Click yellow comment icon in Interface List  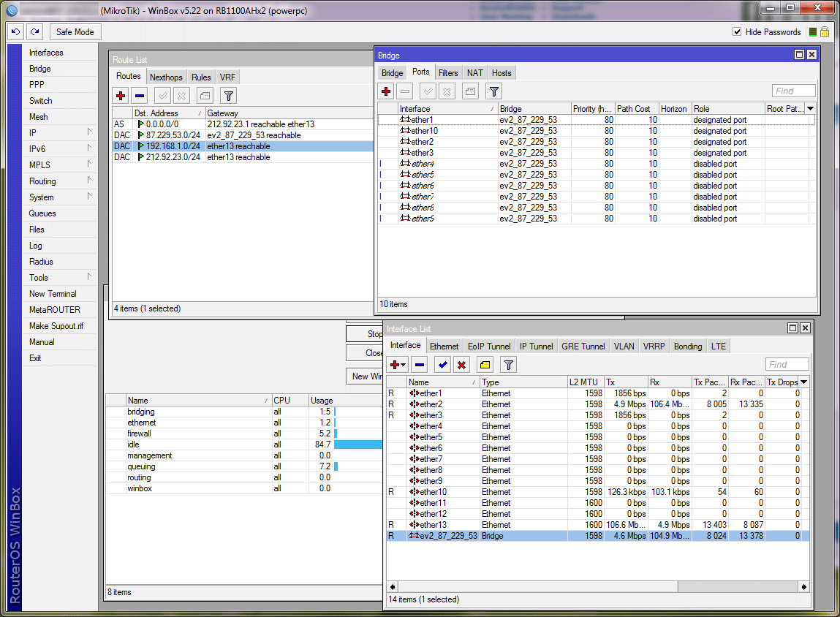tap(485, 365)
